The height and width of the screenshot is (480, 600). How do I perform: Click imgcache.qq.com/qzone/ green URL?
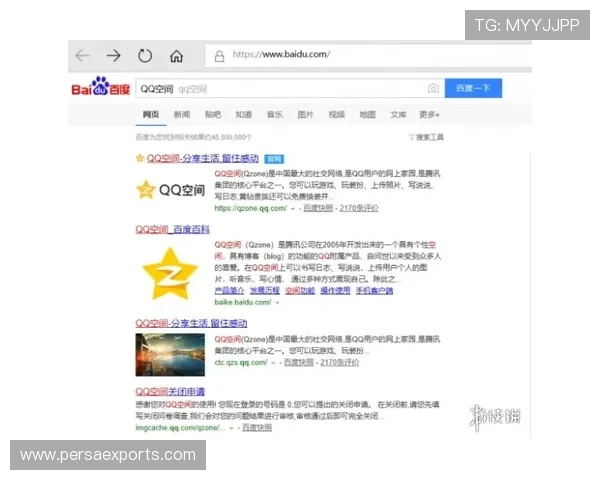[x=178, y=428]
